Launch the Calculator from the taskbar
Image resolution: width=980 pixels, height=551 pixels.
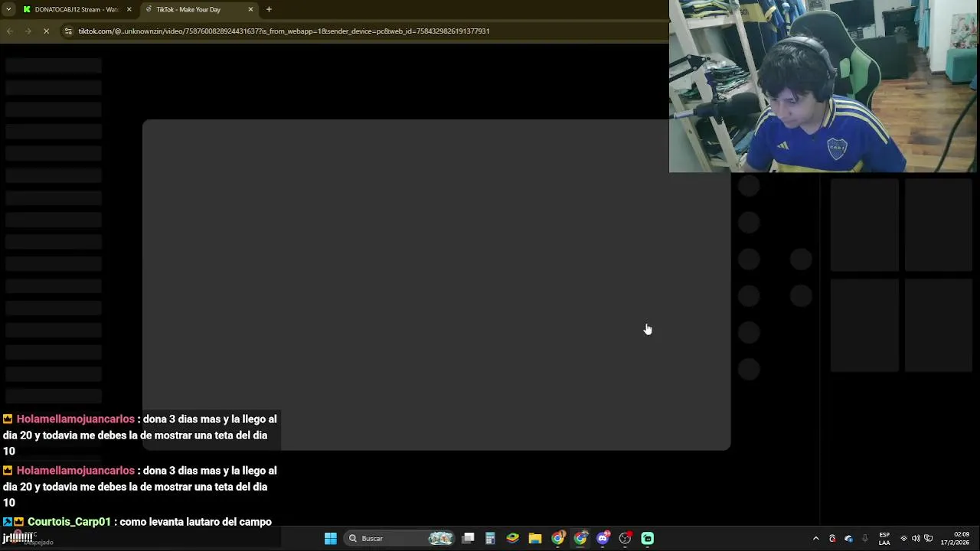point(490,538)
